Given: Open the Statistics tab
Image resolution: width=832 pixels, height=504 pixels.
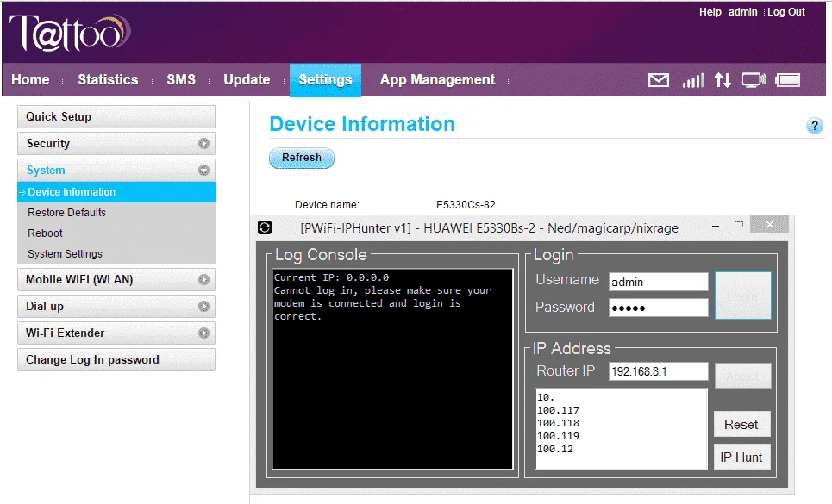Looking at the screenshot, I should [109, 79].
